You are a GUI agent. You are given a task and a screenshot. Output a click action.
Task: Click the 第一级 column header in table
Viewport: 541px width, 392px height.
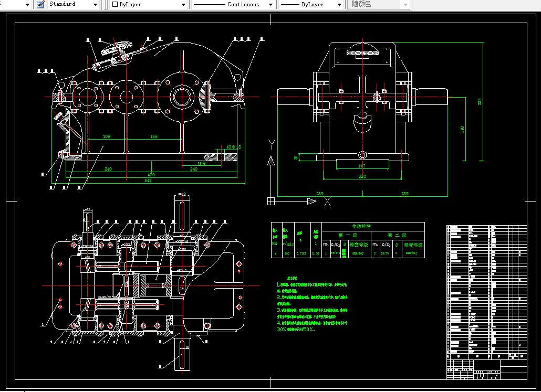pyautogui.click(x=347, y=235)
